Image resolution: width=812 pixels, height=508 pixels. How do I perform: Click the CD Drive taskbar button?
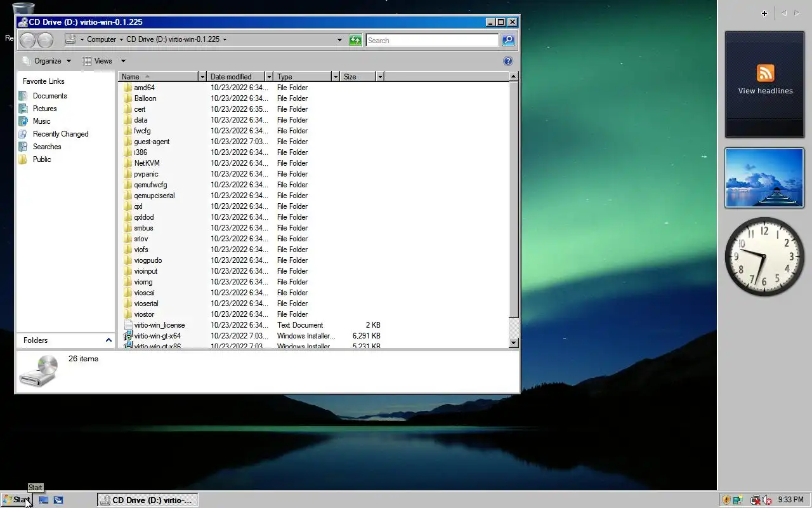pyautogui.click(x=148, y=500)
